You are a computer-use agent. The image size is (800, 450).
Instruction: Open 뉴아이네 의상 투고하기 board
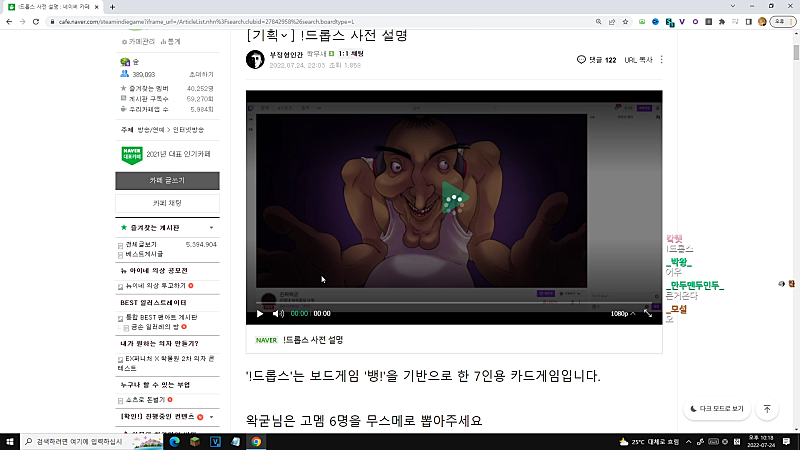click(x=156, y=286)
